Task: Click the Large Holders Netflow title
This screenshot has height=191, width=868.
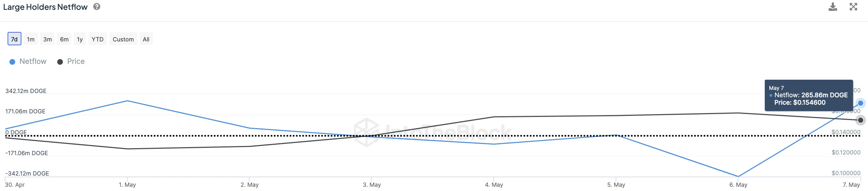Action: [x=45, y=7]
